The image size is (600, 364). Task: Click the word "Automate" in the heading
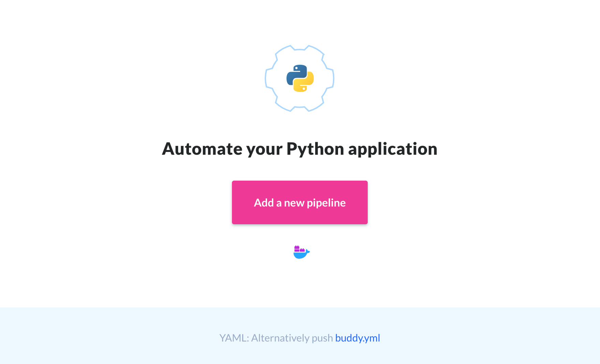[x=202, y=149]
